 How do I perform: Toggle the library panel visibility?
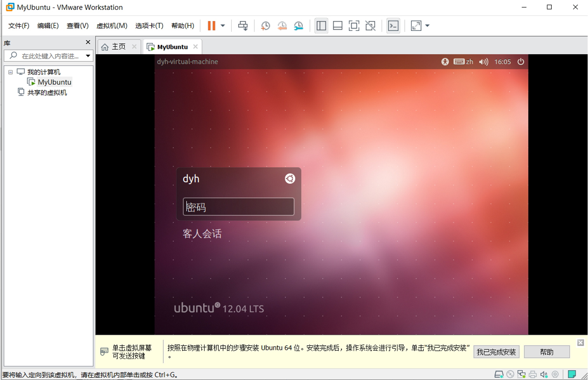pyautogui.click(x=321, y=25)
